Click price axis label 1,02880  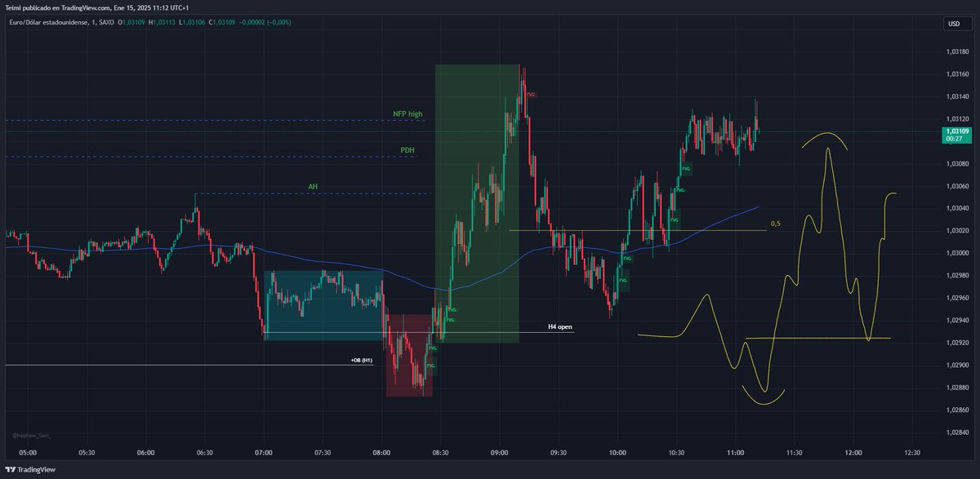(x=955, y=388)
